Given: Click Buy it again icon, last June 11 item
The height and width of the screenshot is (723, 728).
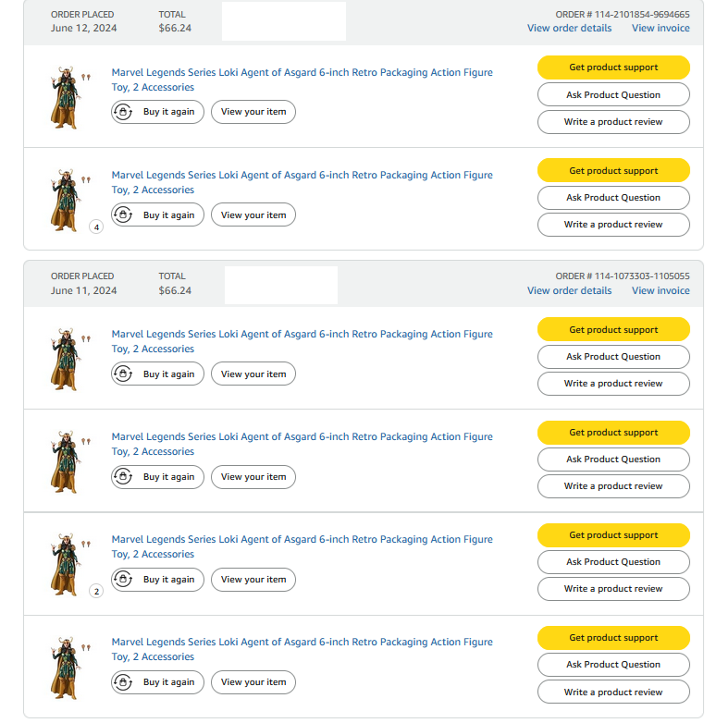Looking at the screenshot, I should click(x=123, y=682).
